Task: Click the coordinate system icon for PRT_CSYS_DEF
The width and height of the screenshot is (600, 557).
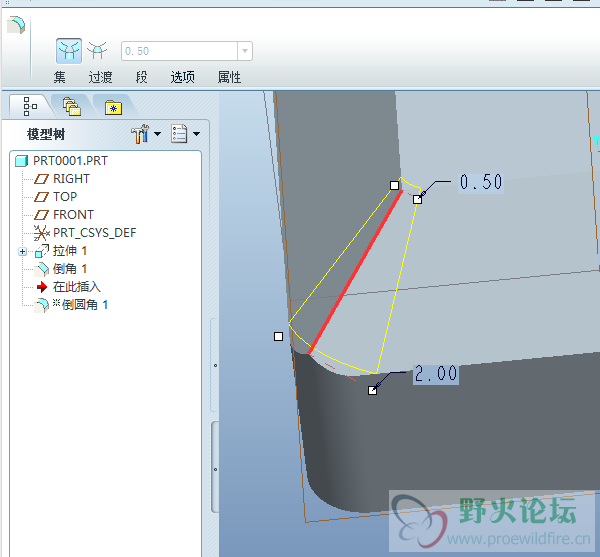Action: point(41,233)
